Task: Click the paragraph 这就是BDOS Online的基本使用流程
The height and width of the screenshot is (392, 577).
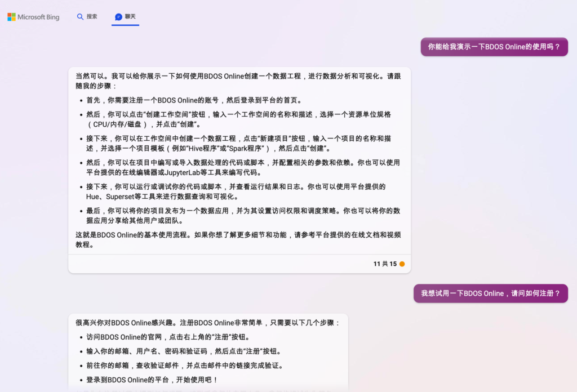Action: (x=238, y=239)
